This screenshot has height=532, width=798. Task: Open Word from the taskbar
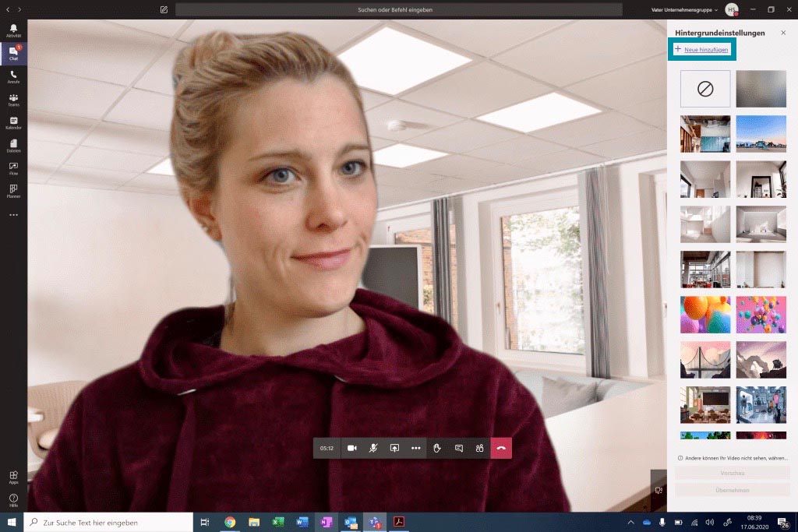(302, 523)
